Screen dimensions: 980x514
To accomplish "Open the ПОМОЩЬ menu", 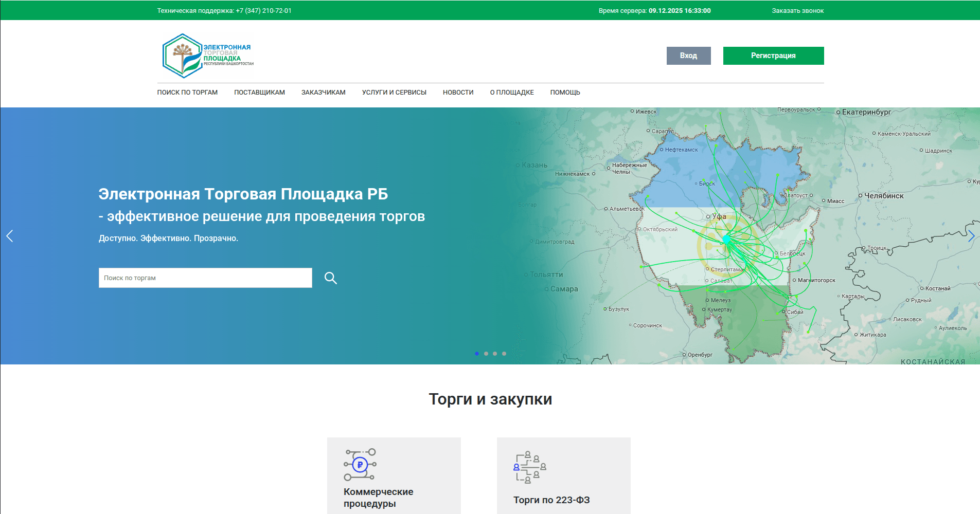I will click(565, 93).
